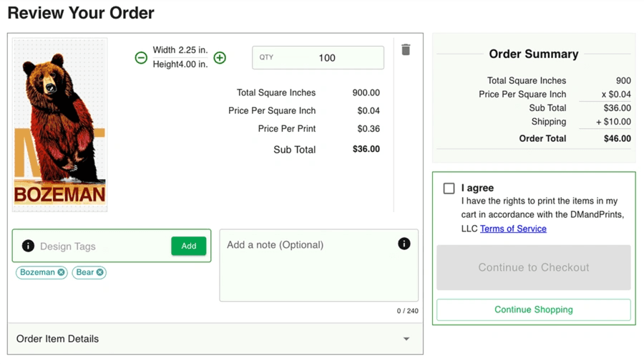This screenshot has height=364, width=644.
Task: Click info icon in note box
Action: click(404, 244)
